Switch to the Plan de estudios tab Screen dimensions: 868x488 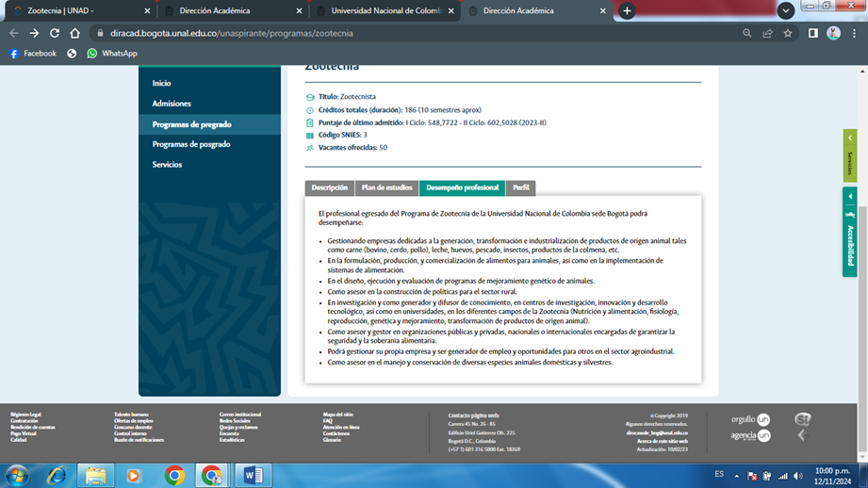coord(386,187)
